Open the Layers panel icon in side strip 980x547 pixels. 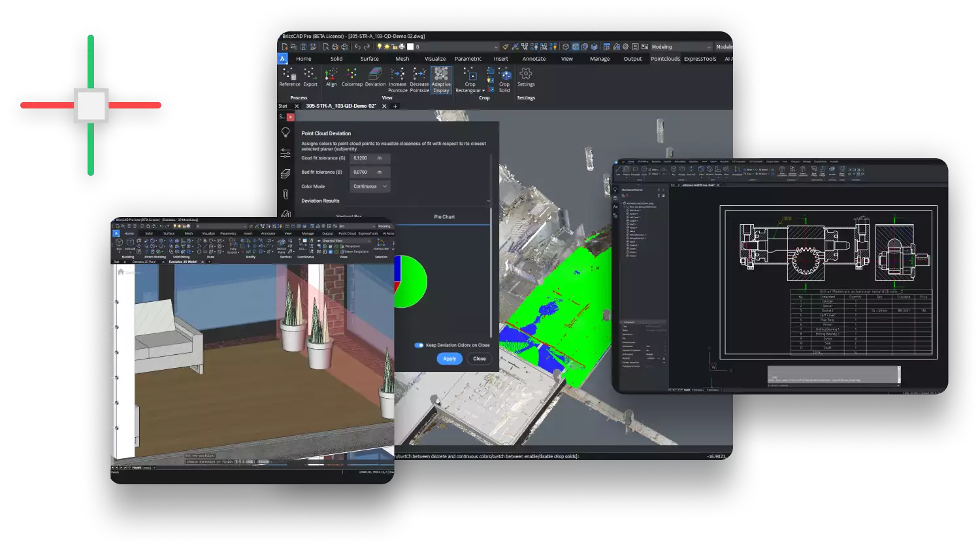pos(286,174)
